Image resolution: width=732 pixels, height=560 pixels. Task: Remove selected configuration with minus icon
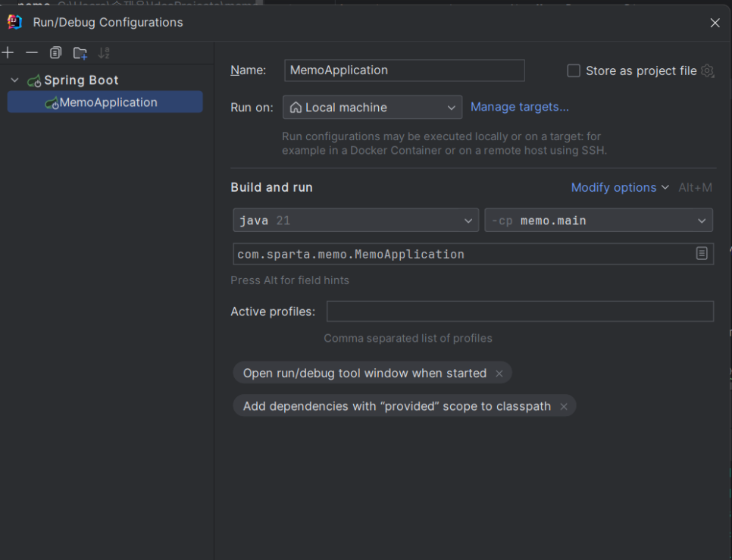tap(31, 53)
